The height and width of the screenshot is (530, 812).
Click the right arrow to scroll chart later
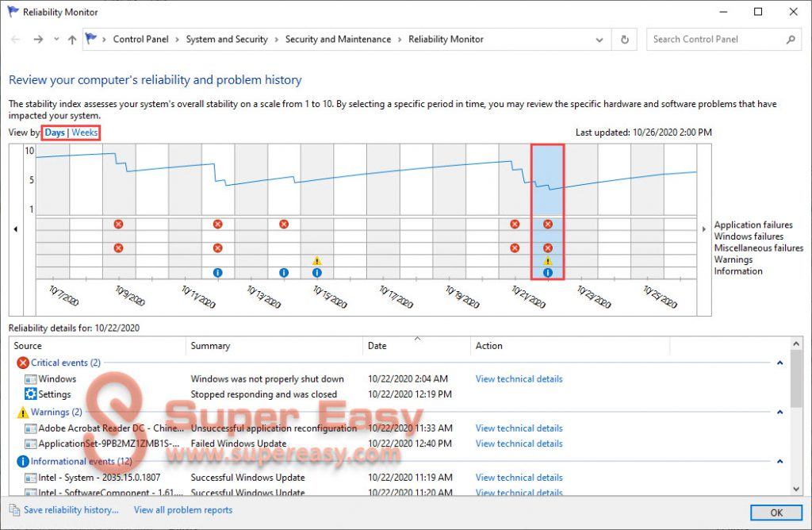tap(703, 228)
